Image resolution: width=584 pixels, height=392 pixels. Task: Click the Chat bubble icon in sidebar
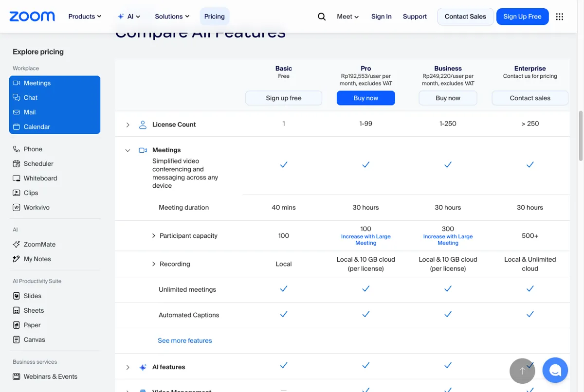coord(17,98)
